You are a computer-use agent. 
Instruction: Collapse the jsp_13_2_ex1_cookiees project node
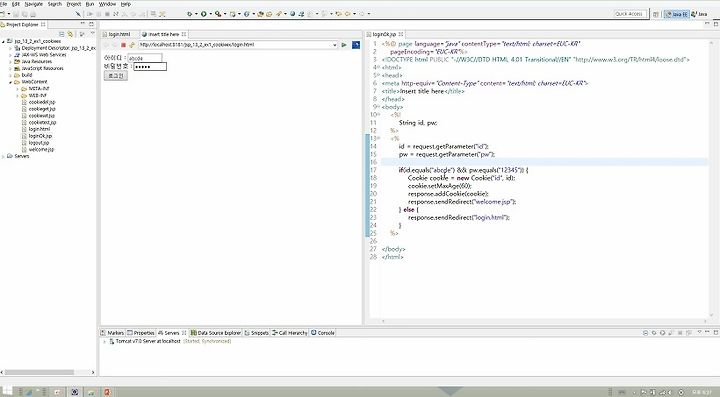4,41
